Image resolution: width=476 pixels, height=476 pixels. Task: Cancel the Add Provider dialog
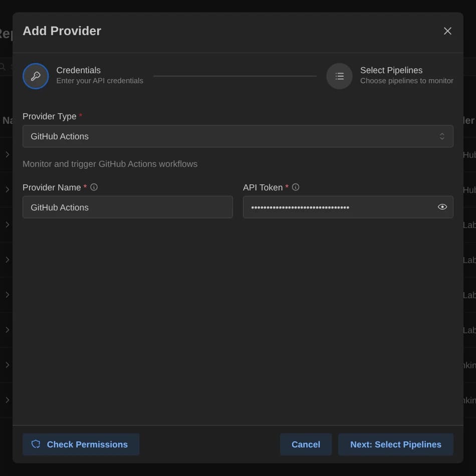click(306, 444)
